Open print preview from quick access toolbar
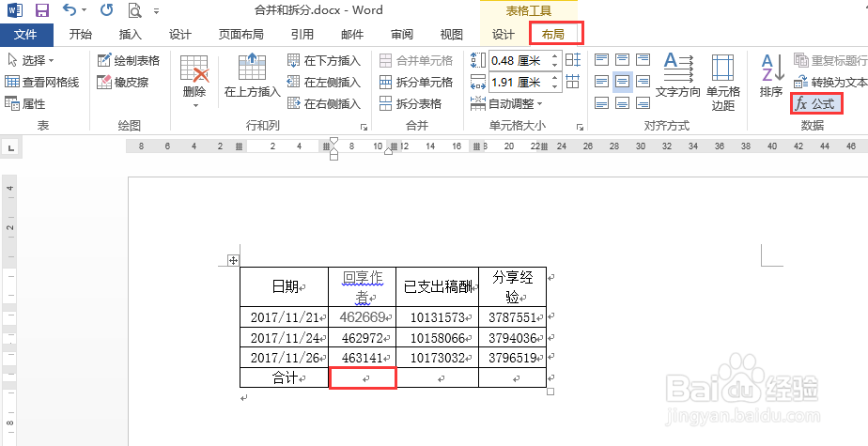Viewport: 868px width, 446px height. tap(134, 10)
